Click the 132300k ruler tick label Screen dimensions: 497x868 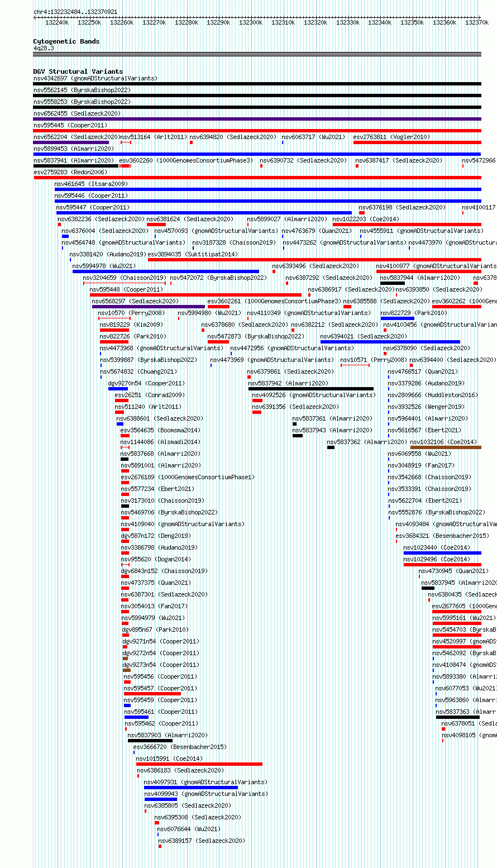251,22
